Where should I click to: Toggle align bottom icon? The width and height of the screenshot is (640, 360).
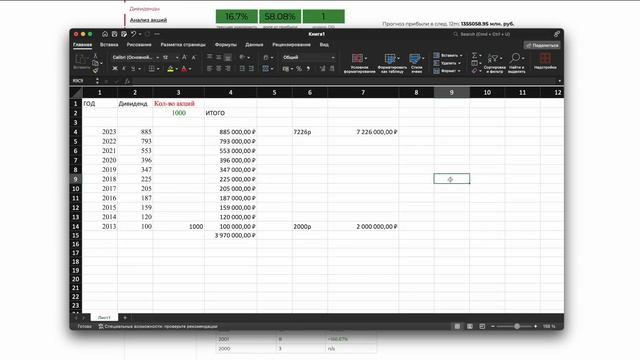228,58
